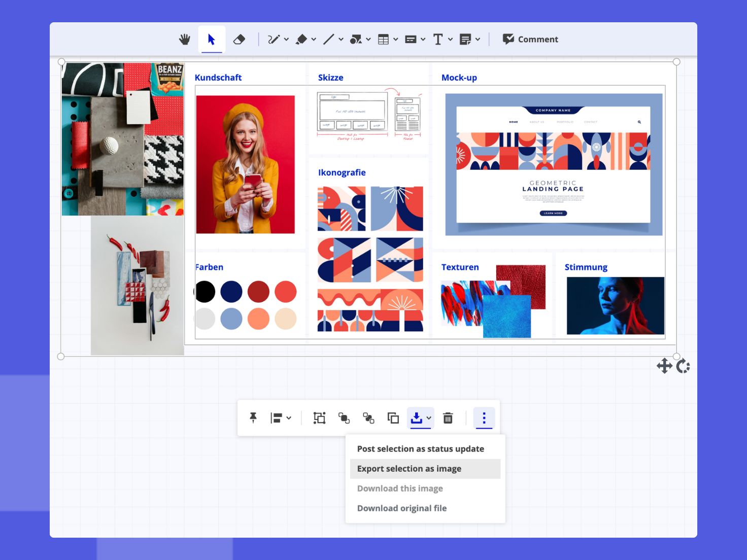Expand the table tool dropdown arrow
Screen dimensions: 747x560
tap(396, 40)
